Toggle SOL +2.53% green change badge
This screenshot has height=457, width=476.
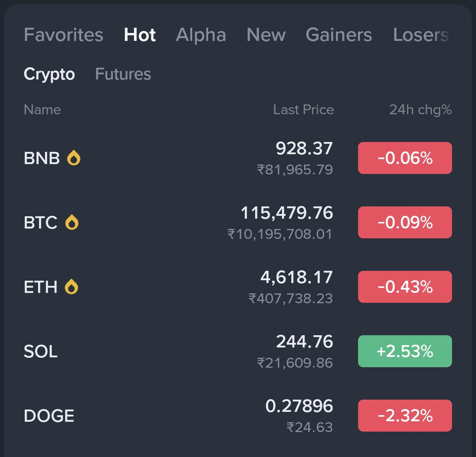pyautogui.click(x=405, y=351)
